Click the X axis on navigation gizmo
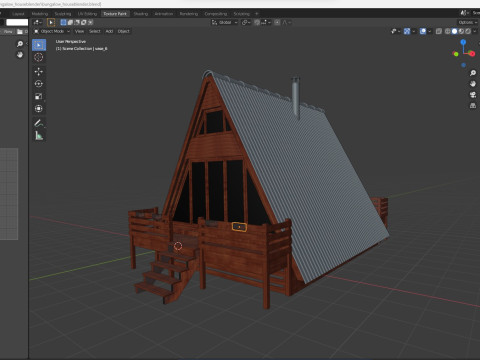The width and height of the screenshot is (480, 360). point(472,53)
